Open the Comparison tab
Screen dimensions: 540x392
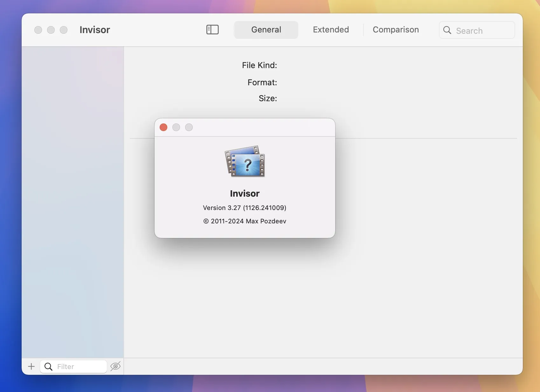[396, 30]
